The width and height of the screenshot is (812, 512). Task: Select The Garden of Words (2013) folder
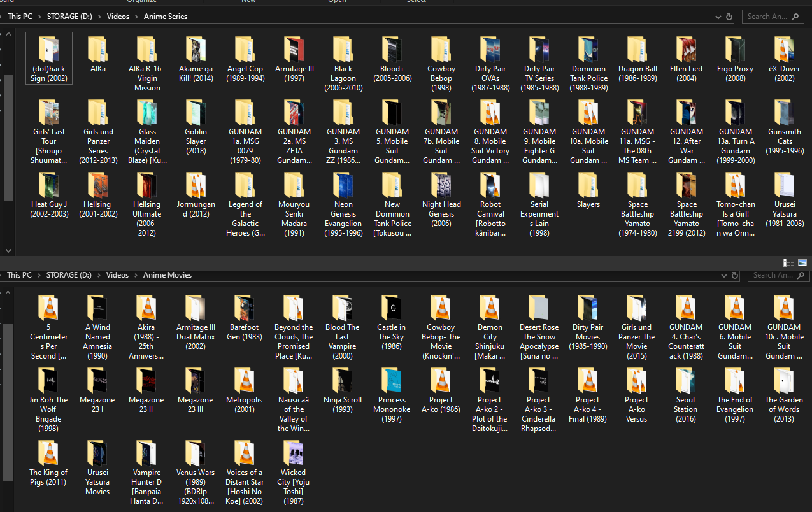tap(784, 394)
